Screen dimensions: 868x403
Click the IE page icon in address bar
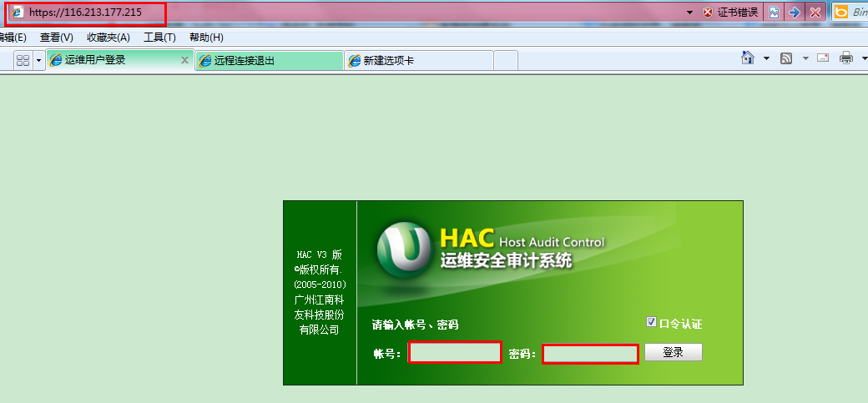click(18, 13)
